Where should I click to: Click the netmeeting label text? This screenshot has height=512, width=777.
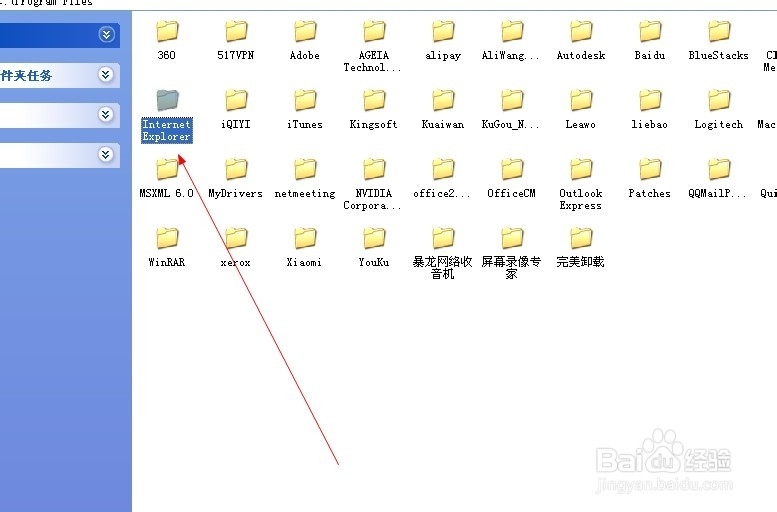(305, 194)
